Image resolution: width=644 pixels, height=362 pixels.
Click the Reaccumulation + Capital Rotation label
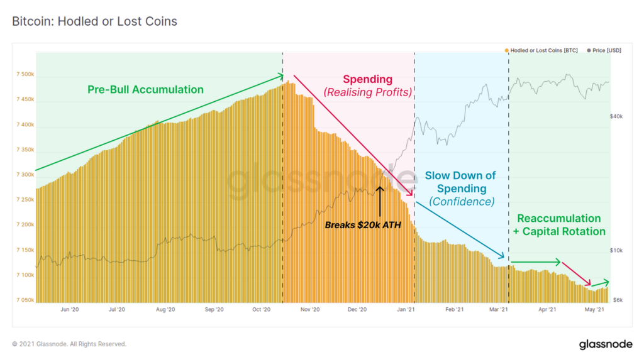pyautogui.click(x=559, y=225)
